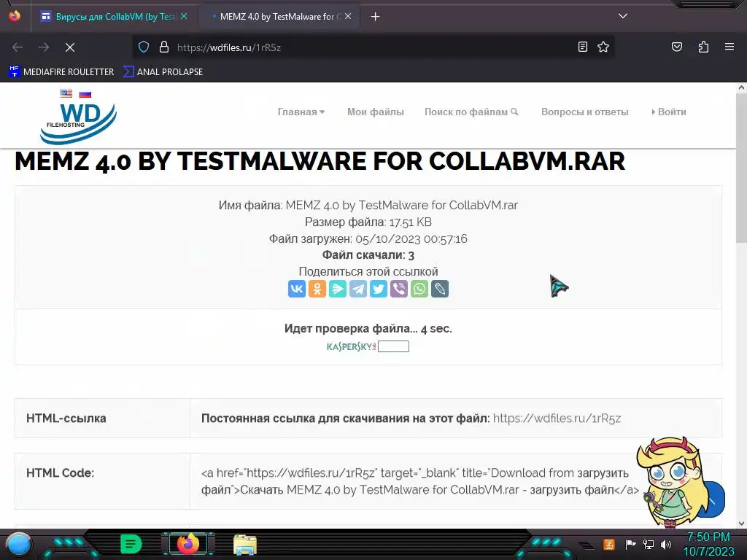Open File Explorer from taskbar
The height and width of the screenshot is (560, 747).
click(245, 545)
